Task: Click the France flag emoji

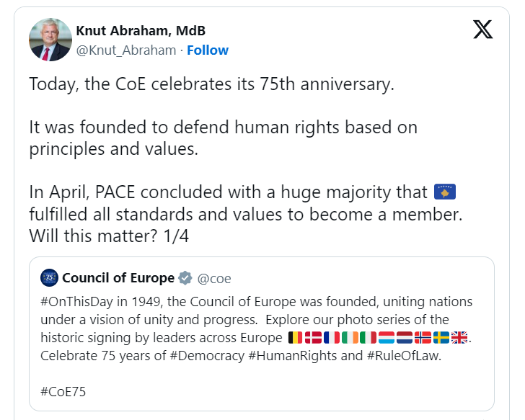Action: coord(332,337)
